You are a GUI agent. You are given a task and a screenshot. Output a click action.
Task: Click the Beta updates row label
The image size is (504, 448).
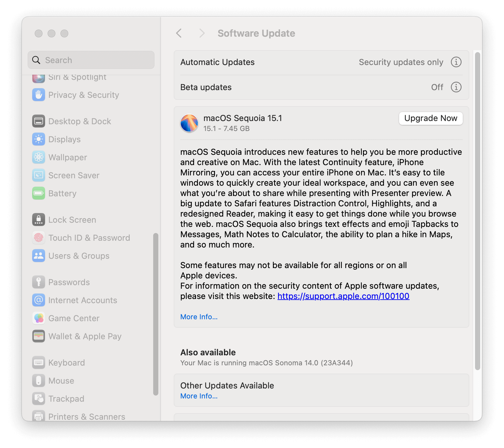[x=206, y=87]
